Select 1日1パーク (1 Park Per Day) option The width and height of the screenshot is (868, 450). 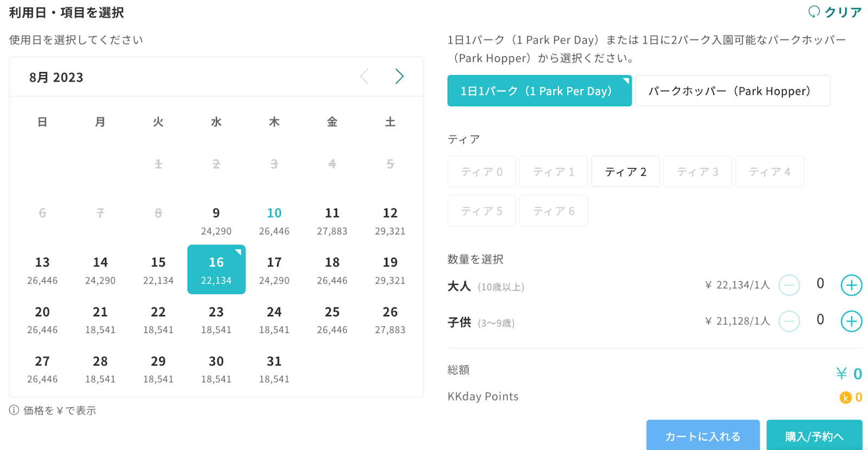(x=539, y=91)
